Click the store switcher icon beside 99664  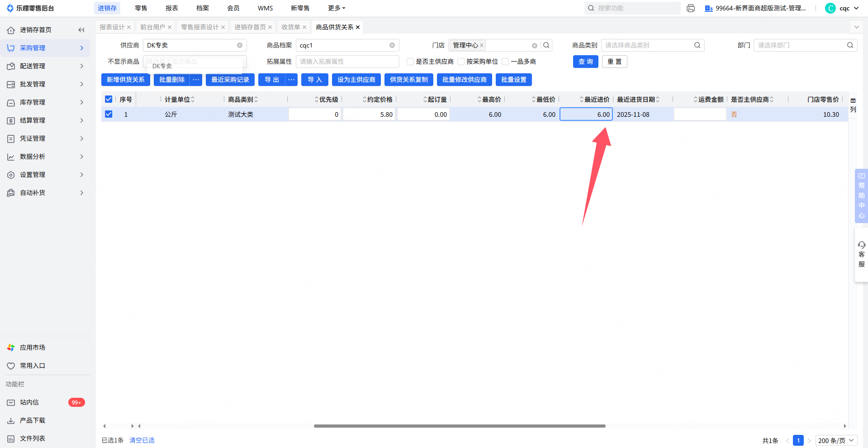coord(709,8)
